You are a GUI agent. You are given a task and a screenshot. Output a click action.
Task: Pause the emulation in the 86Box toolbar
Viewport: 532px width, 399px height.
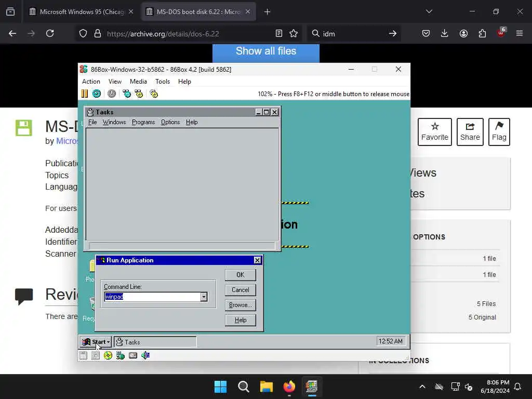pos(85,94)
